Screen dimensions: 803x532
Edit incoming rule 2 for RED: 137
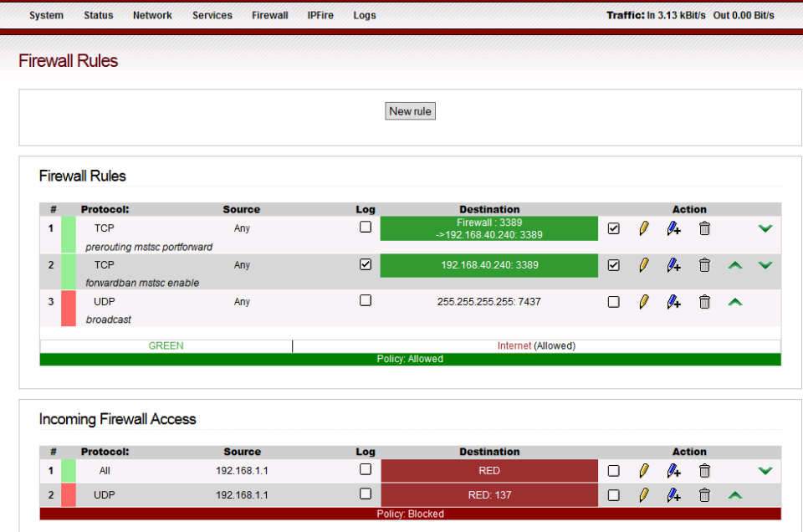pos(643,495)
